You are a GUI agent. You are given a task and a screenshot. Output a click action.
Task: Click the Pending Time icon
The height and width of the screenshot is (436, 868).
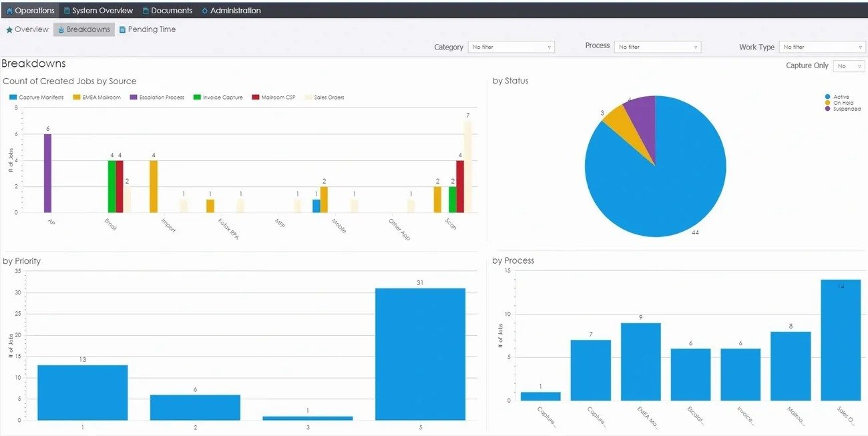coord(122,29)
